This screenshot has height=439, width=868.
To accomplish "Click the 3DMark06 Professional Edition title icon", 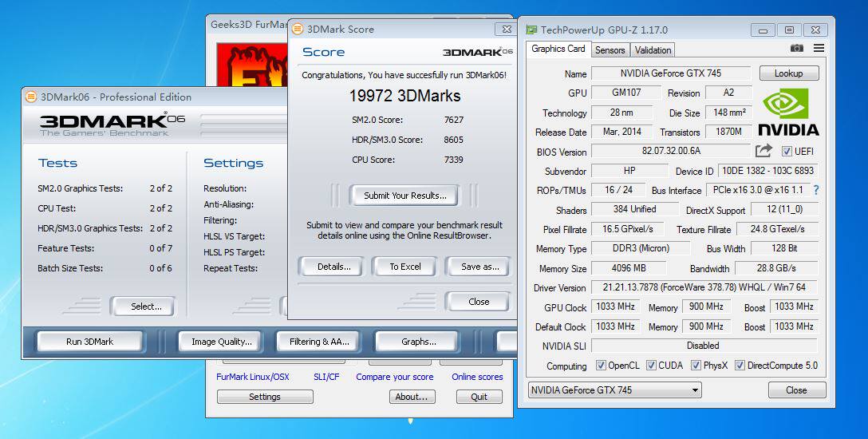I will click(31, 97).
